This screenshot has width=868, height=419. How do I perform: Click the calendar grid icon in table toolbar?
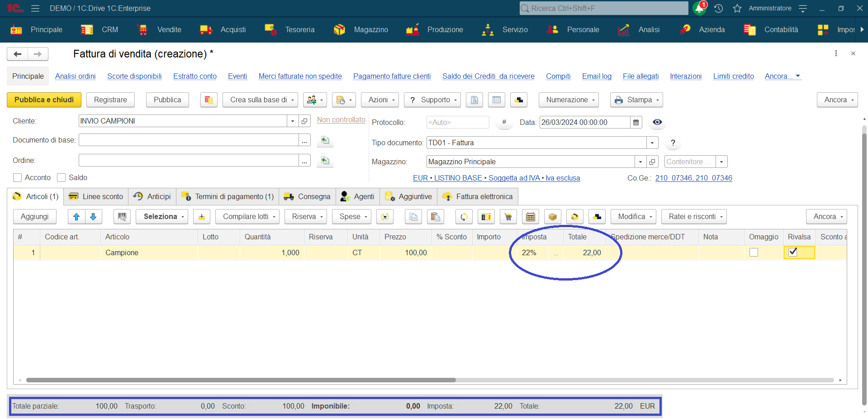coord(531,217)
